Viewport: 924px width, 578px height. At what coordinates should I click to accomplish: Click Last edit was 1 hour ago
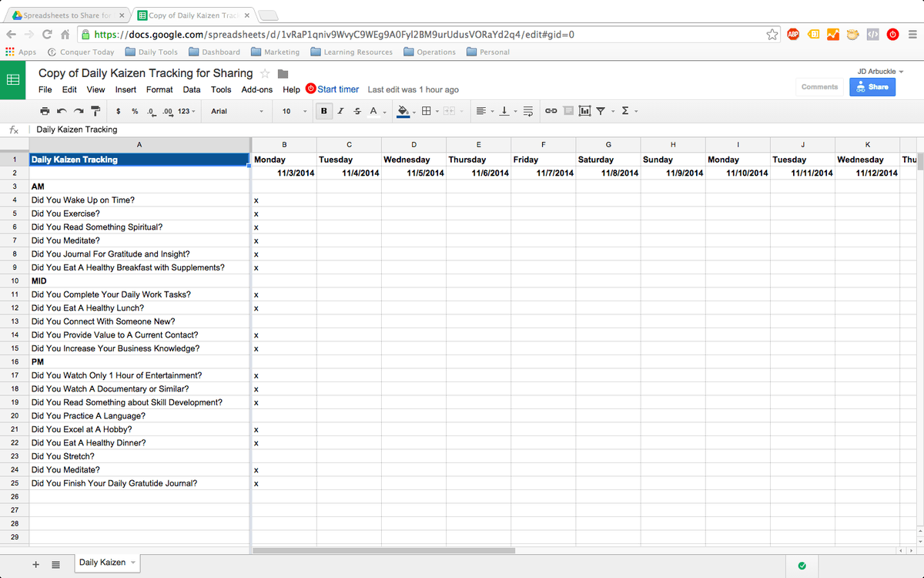tap(413, 90)
